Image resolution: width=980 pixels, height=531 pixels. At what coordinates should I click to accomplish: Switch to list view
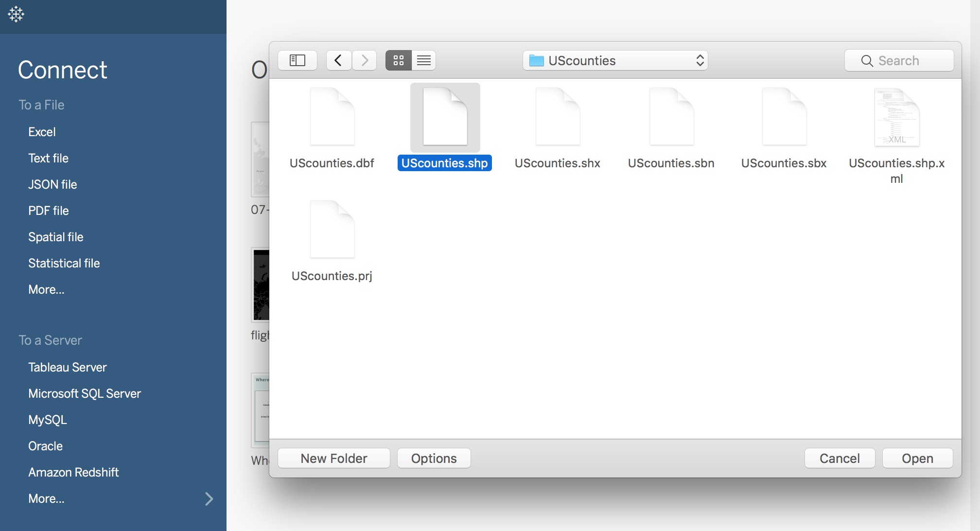423,60
